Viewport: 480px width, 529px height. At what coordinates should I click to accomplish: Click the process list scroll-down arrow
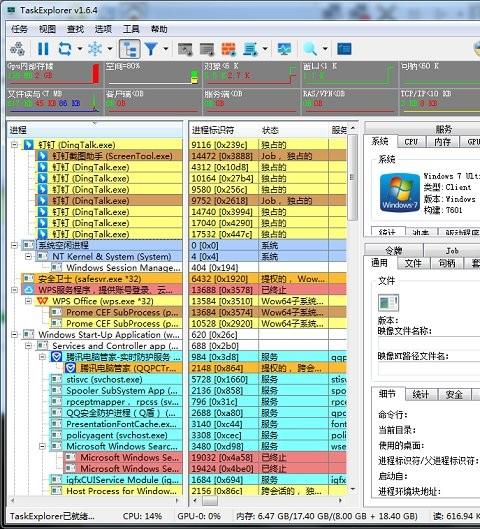[x=352, y=489]
